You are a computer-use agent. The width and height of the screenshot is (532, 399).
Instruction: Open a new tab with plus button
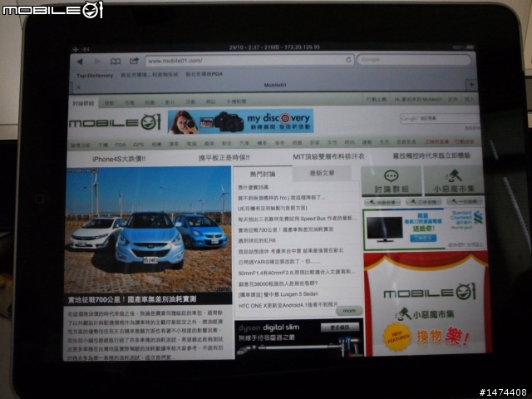click(x=471, y=85)
